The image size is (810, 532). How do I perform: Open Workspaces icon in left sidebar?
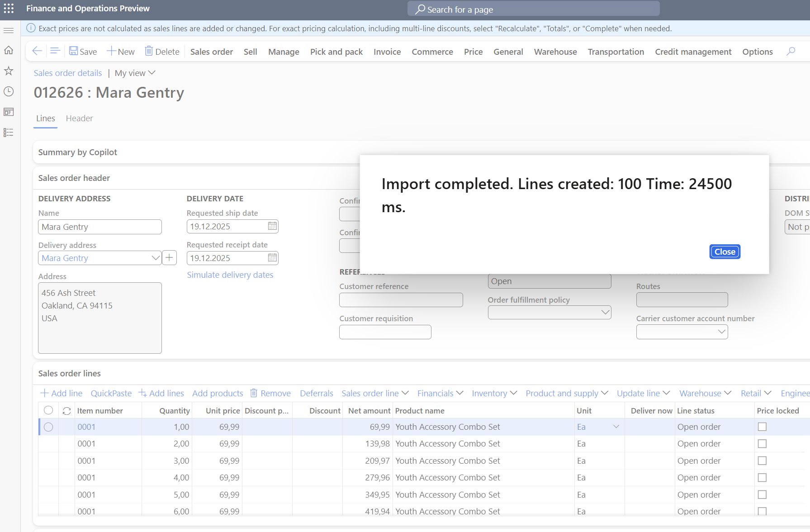tap(9, 112)
